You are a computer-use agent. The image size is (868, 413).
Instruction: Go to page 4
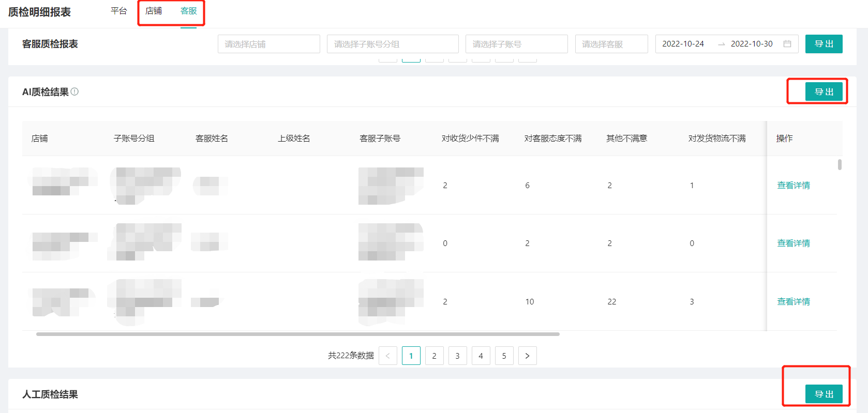[x=481, y=356]
